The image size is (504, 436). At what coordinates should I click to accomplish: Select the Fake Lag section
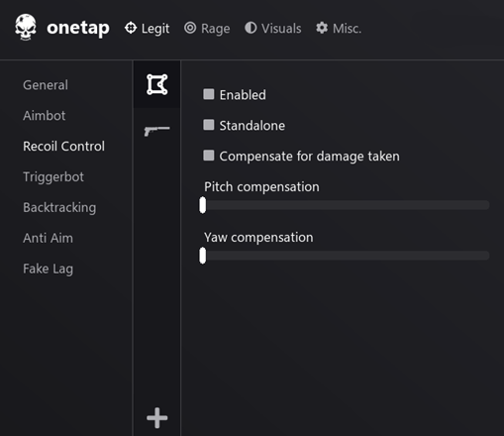tap(49, 269)
